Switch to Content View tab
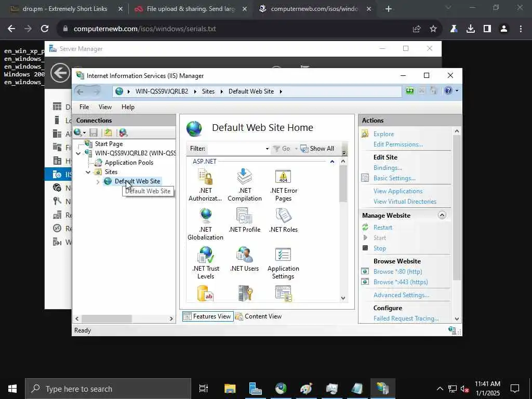 point(259,316)
